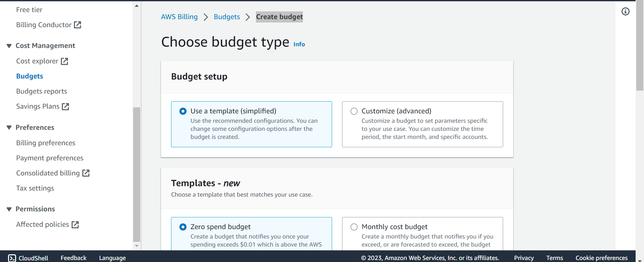644x262 pixels.
Task: Collapse the Preferences section
Action: [9, 128]
